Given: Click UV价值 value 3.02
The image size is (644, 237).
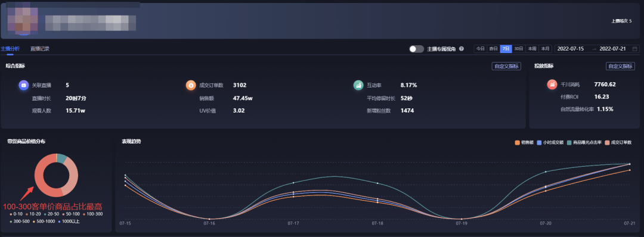Looking at the screenshot, I should click(239, 111).
